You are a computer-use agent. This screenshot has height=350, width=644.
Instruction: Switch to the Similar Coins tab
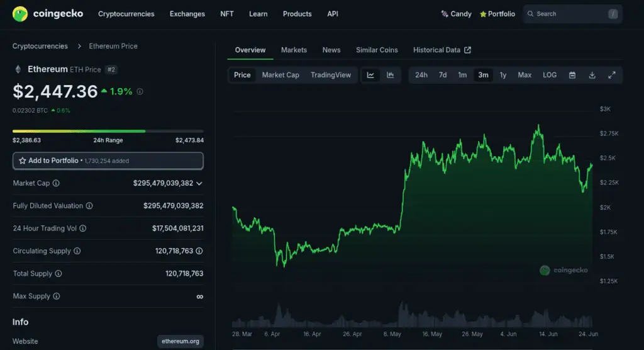[377, 50]
